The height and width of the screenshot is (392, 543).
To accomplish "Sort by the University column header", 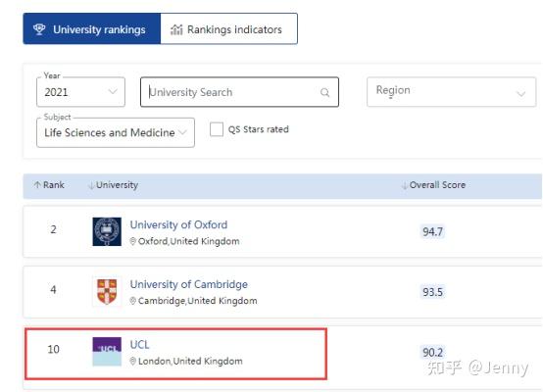I will [114, 185].
